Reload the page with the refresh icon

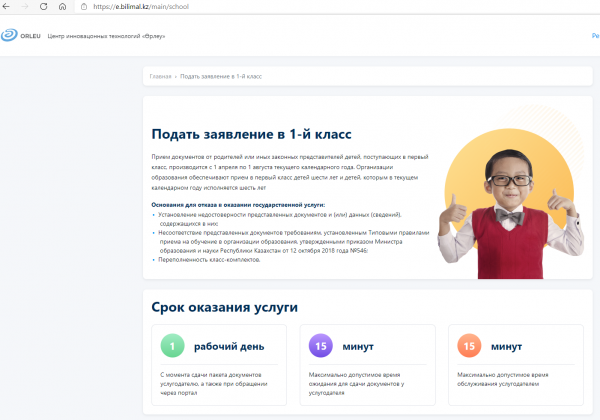pos(44,7)
